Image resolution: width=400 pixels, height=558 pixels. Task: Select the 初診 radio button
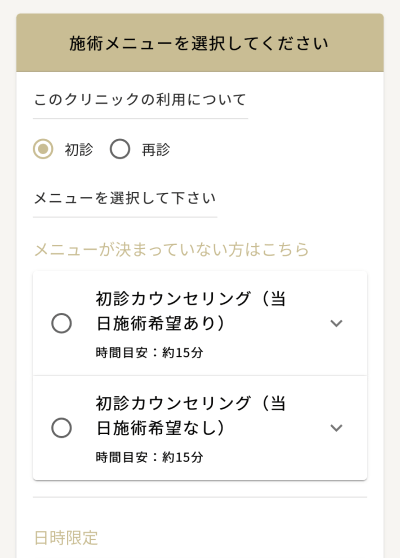[x=43, y=149]
